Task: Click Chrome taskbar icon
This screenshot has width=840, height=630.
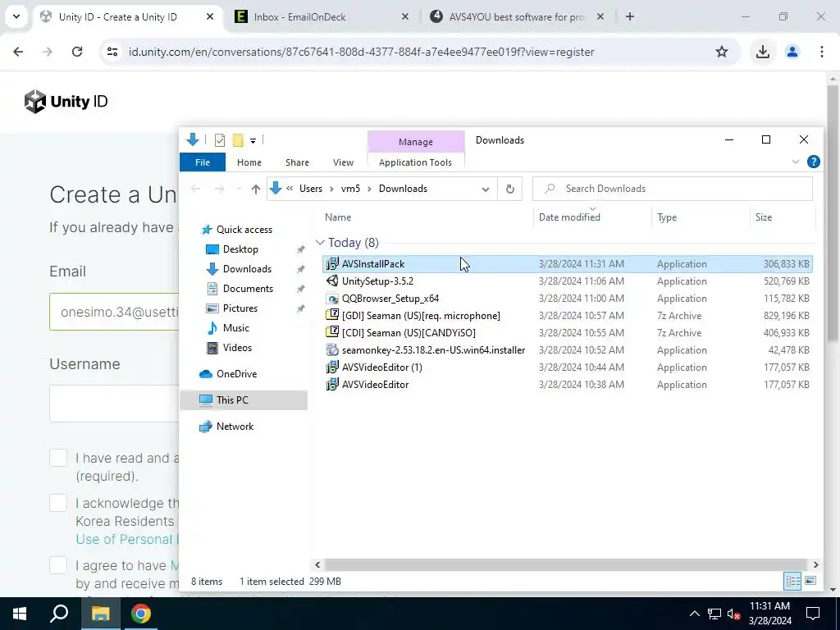Action: [141, 614]
